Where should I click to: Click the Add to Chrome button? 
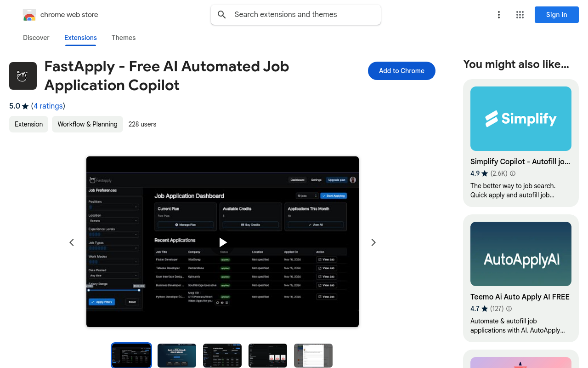[401, 71]
